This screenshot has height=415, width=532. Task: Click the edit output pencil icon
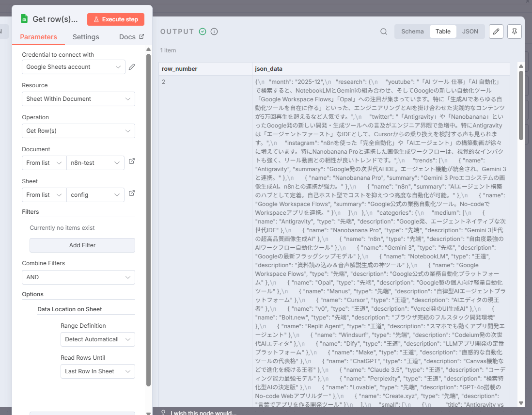pos(496,32)
